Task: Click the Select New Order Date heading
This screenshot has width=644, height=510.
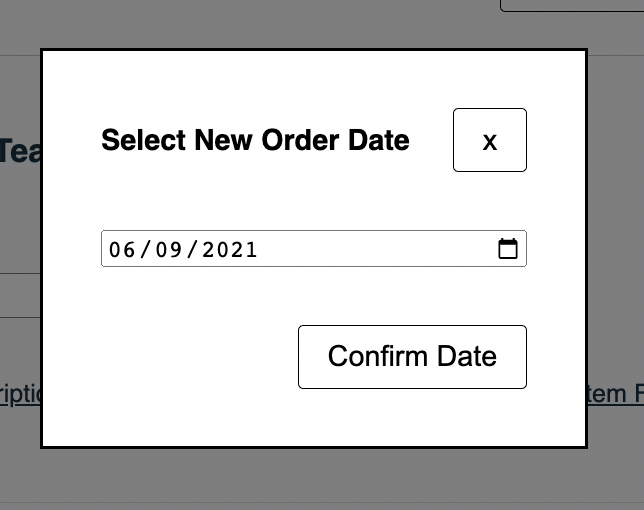Action: pos(255,140)
